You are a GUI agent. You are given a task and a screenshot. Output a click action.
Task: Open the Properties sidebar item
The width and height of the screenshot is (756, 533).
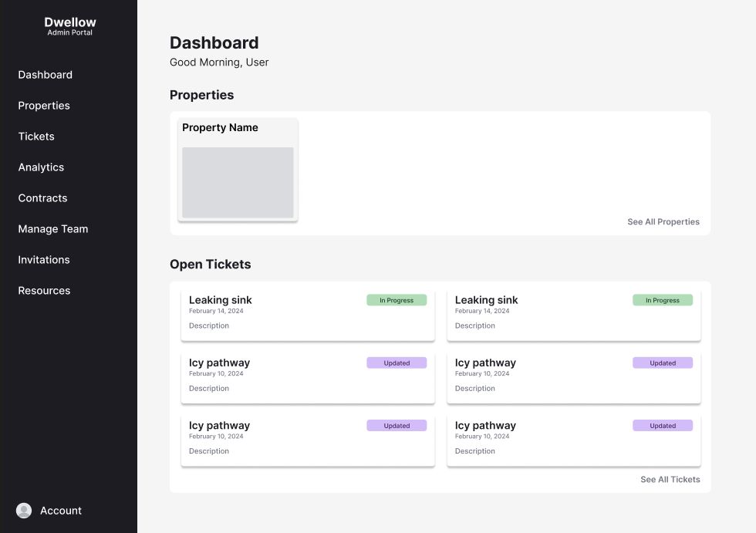[x=44, y=106]
